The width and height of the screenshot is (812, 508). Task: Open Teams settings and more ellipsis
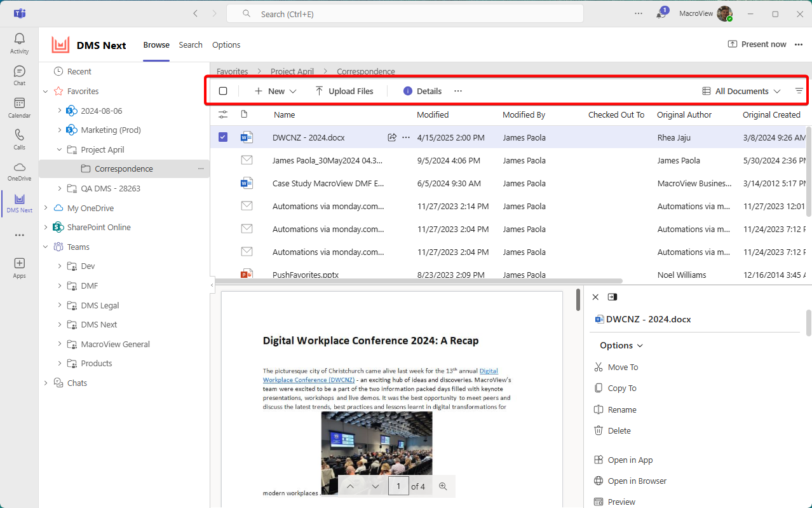tap(639, 13)
